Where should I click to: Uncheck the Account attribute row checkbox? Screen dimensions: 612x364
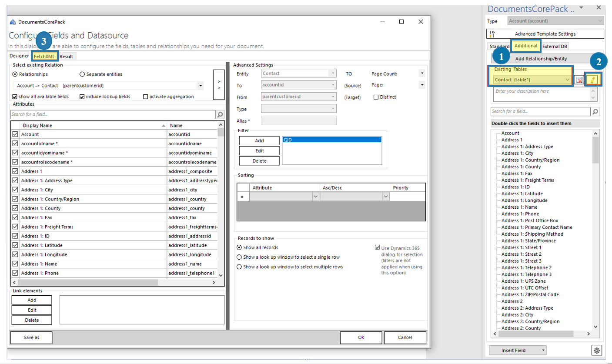(15, 134)
